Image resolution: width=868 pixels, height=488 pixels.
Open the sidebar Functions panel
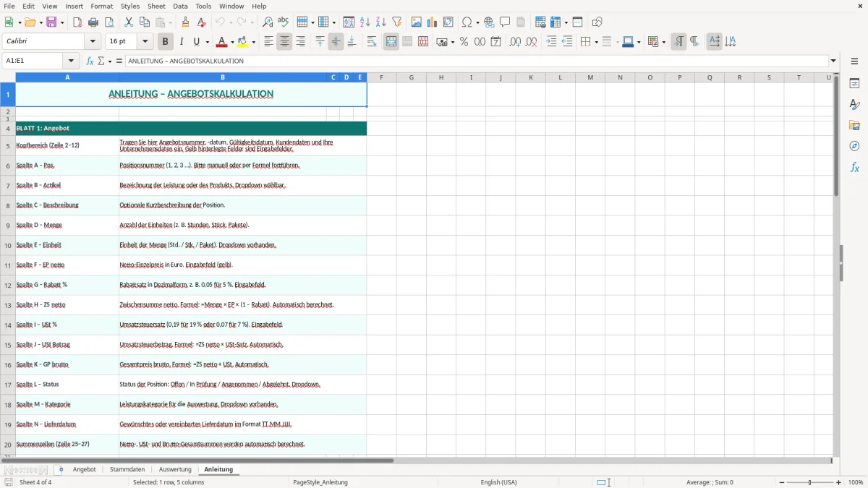tap(854, 167)
